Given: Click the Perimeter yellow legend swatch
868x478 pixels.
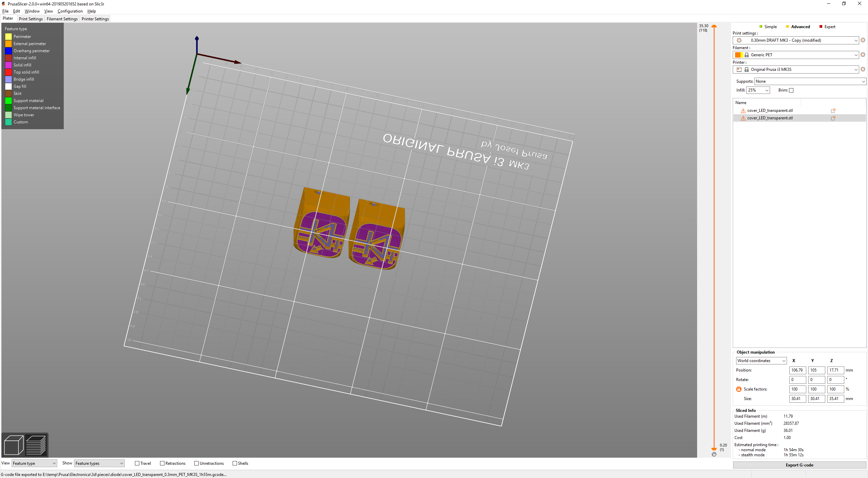Looking at the screenshot, I should click(8, 36).
